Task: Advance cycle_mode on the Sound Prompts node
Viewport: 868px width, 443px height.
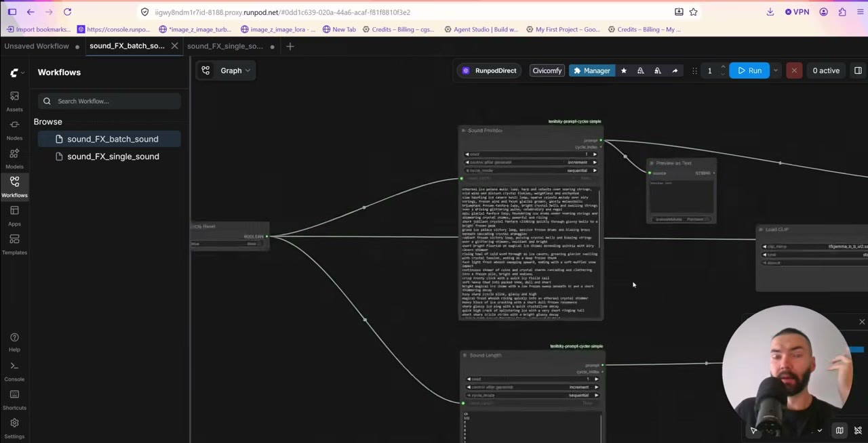Action: tap(595, 171)
